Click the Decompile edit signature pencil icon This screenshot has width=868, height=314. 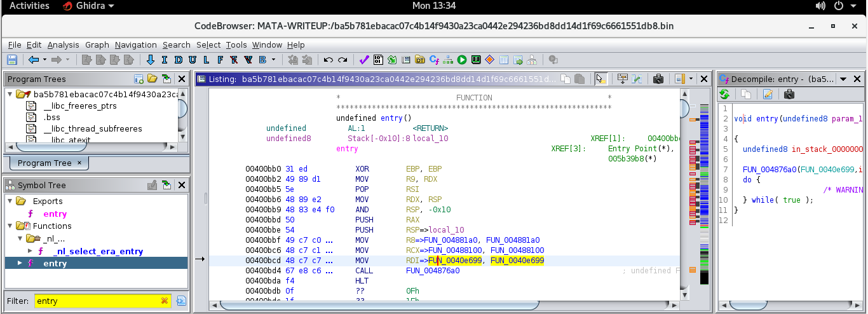click(768, 95)
